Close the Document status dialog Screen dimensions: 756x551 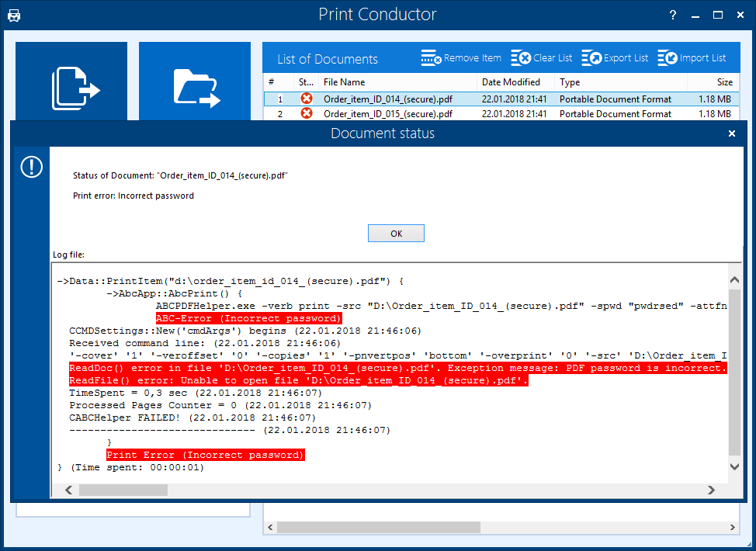[x=731, y=133]
